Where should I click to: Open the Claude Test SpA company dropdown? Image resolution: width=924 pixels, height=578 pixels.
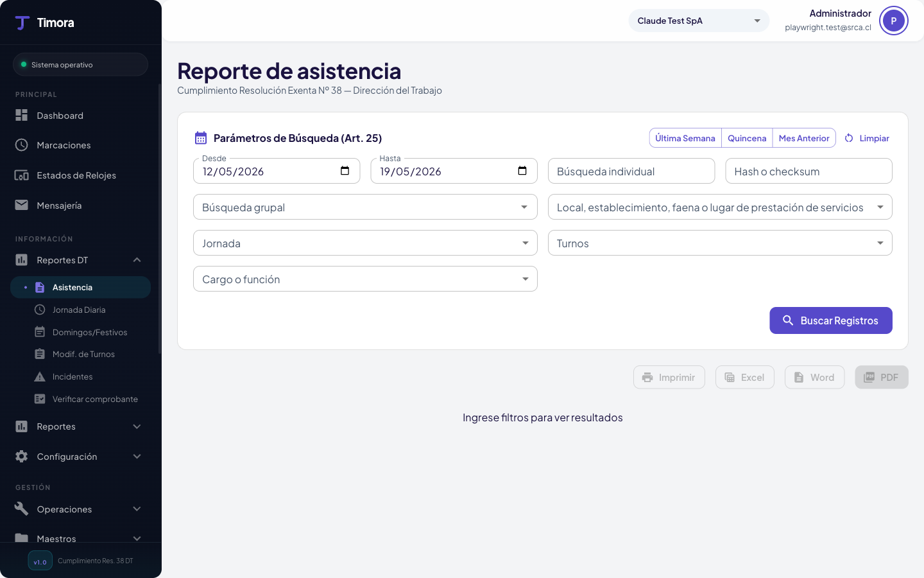(x=699, y=21)
